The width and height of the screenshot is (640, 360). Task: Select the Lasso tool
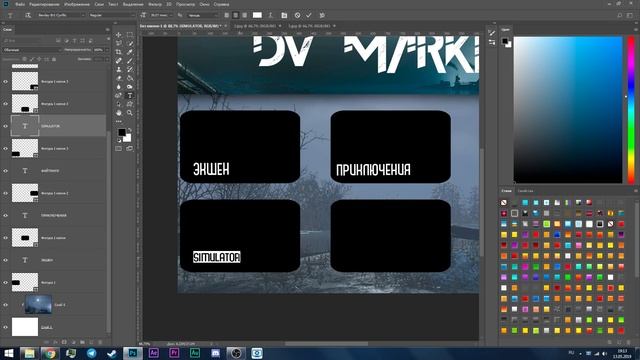coord(118,43)
